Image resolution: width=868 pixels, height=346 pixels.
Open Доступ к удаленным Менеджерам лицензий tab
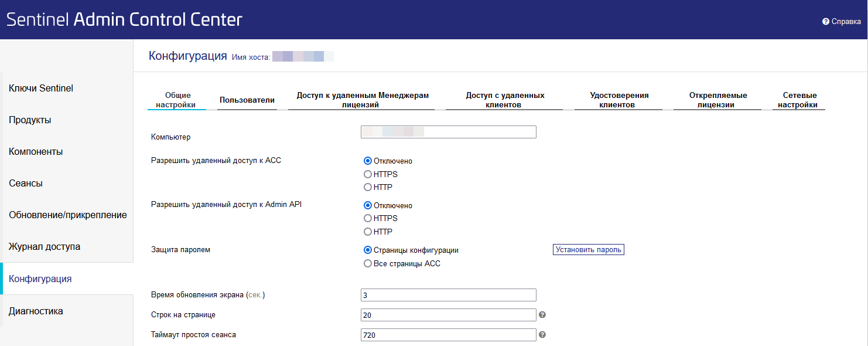coord(363,100)
